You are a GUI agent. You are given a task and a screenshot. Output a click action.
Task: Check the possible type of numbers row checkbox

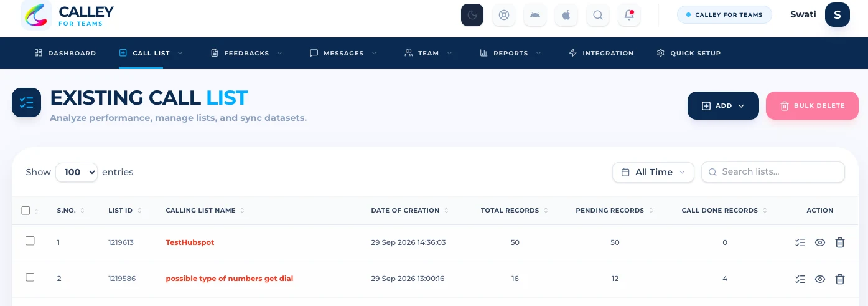pos(30,277)
